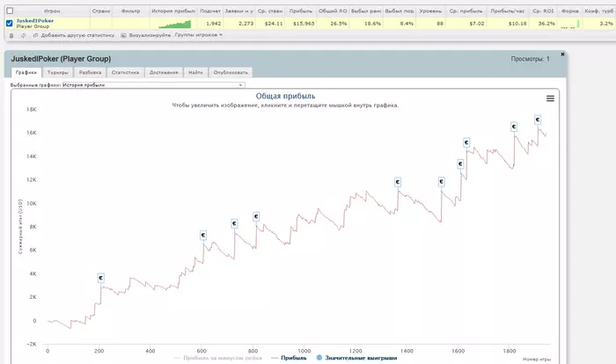Click the profit value $15,965
The image size is (616, 364).
click(x=304, y=24)
